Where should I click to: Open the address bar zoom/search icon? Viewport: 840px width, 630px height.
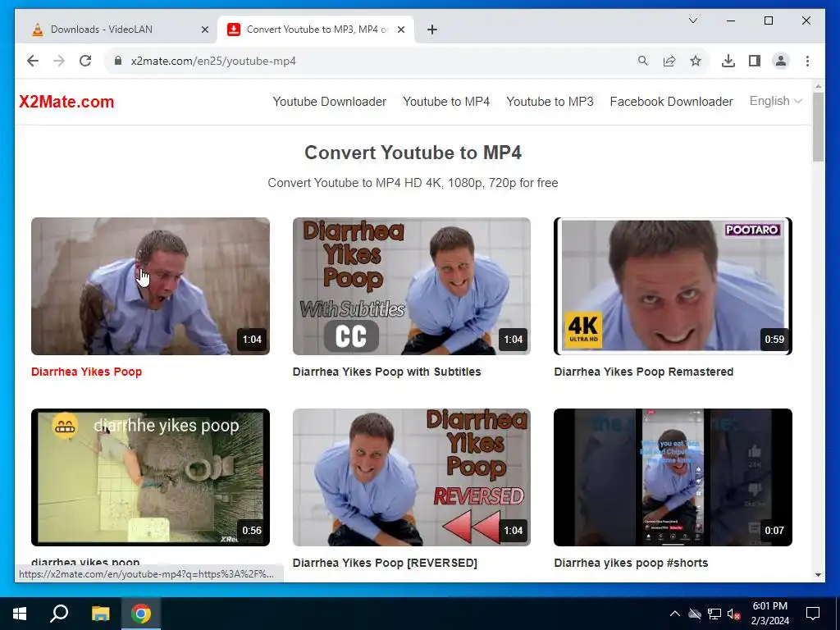click(643, 61)
